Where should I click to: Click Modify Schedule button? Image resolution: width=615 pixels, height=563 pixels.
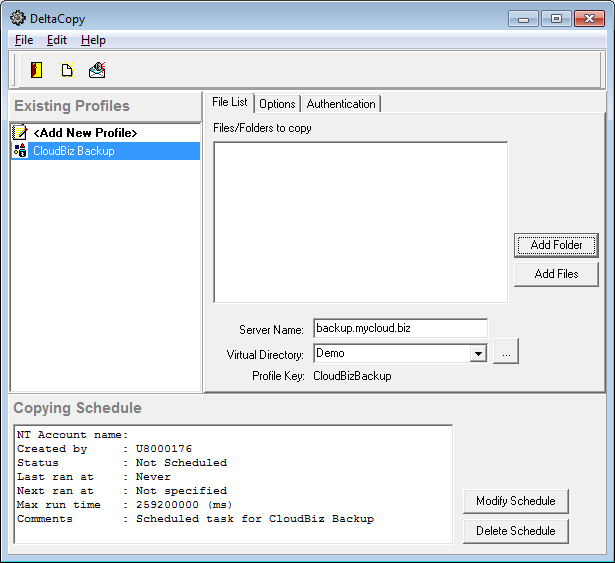click(x=515, y=501)
